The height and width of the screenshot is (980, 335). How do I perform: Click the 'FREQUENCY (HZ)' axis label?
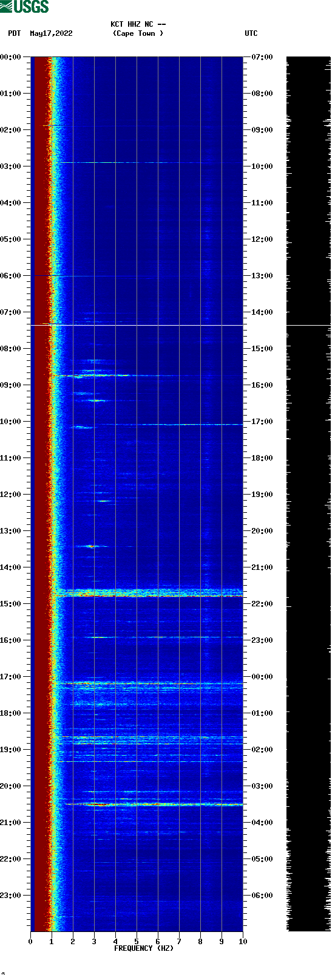pyautogui.click(x=144, y=948)
